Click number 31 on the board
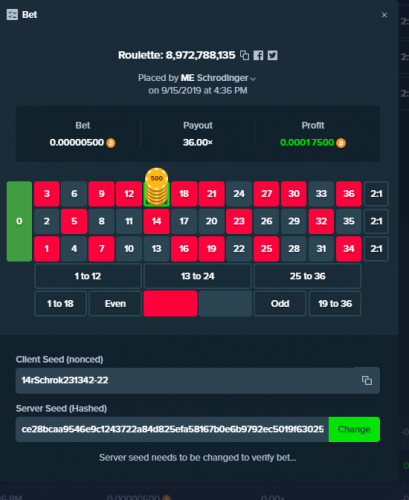409x500 pixels. click(321, 249)
